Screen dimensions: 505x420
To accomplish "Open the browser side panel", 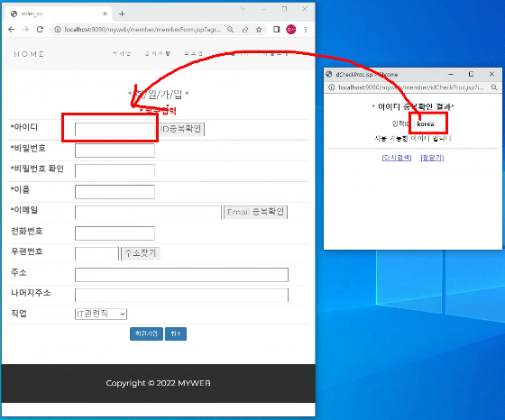I will coord(276,30).
